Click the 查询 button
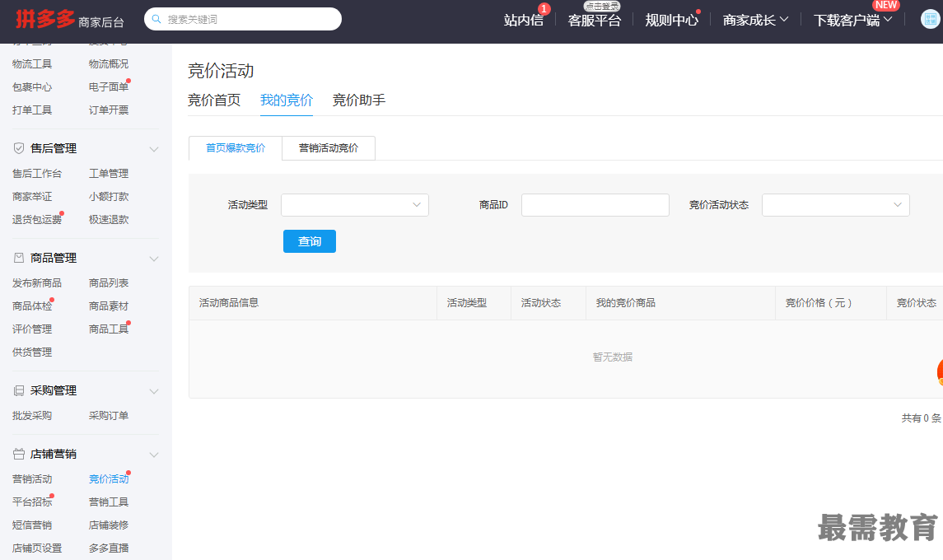943x560 pixels. point(310,241)
